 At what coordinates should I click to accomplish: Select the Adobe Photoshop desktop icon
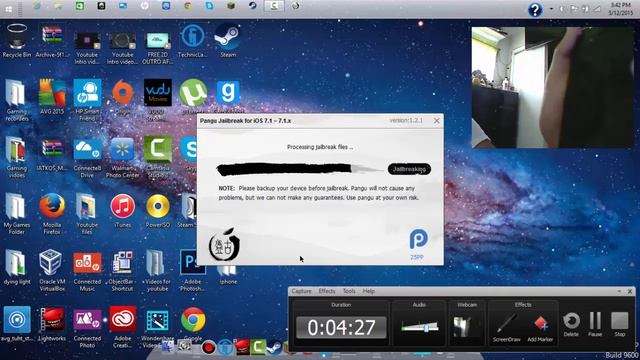[192, 270]
